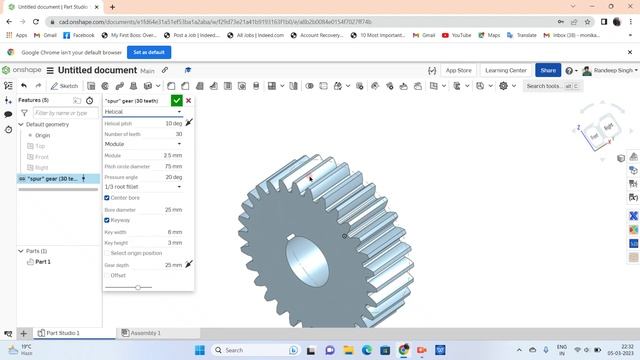Open the Transform tool dropdown arrow
The height and width of the screenshot is (360, 640).
(x=348, y=86)
